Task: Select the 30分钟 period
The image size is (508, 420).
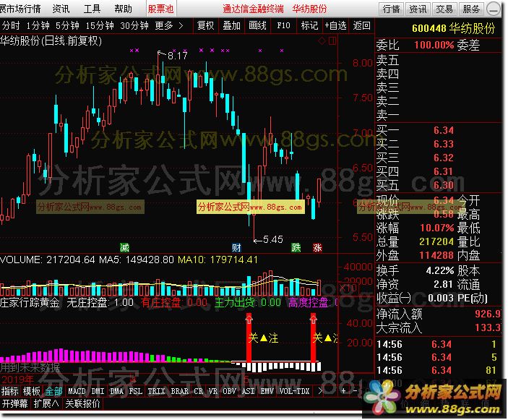Action: (x=134, y=25)
